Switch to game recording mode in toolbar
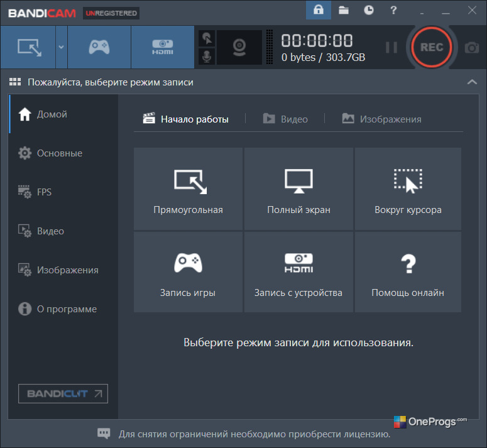The width and height of the screenshot is (487, 448). (x=99, y=47)
